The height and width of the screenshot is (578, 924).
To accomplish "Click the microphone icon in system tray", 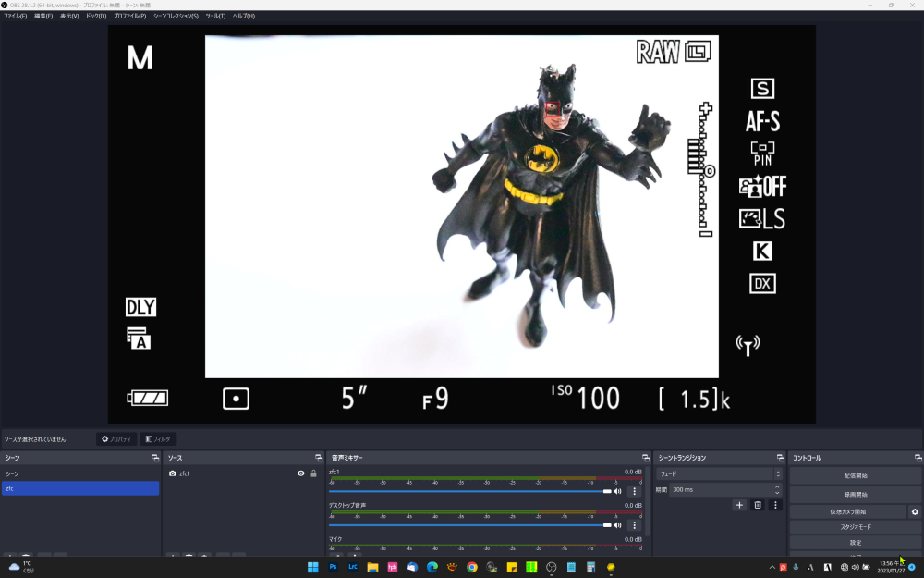I will pos(796,568).
